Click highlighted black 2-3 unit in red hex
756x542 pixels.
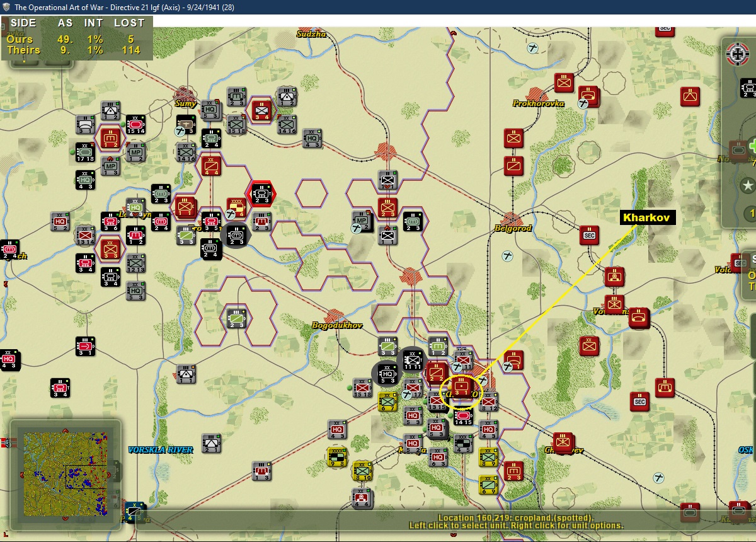tap(261, 193)
